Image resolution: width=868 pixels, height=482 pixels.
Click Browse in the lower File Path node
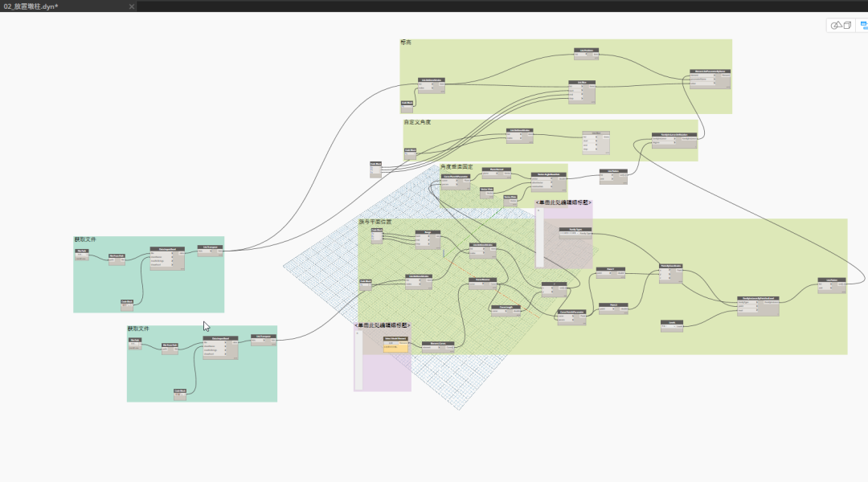pyautogui.click(x=134, y=344)
